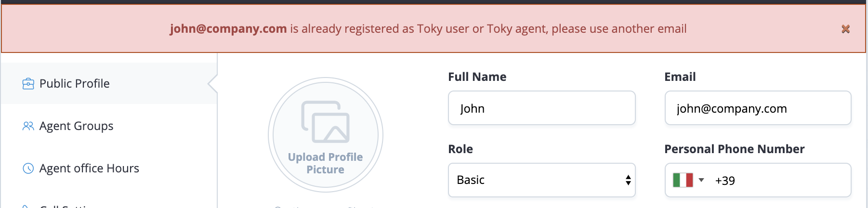Click the Full Name field label

pos(477,77)
